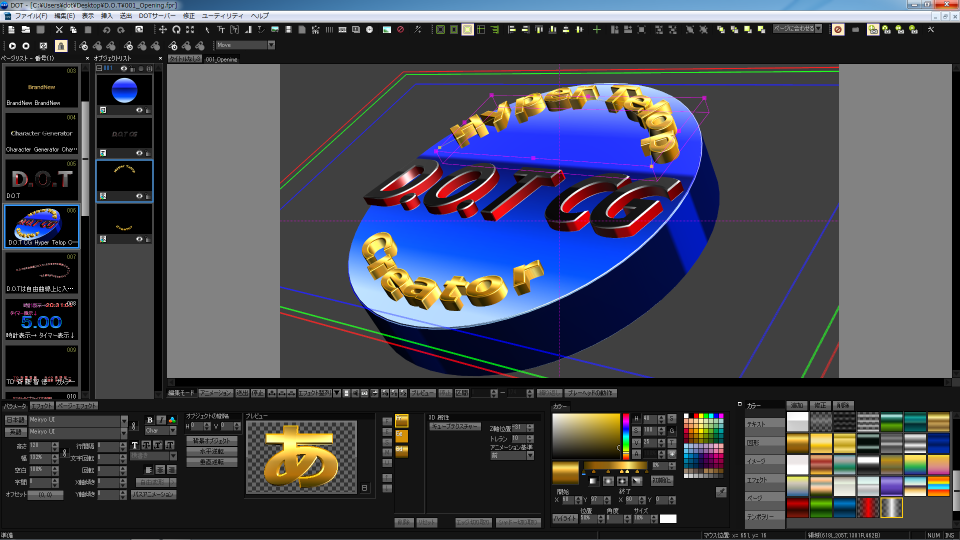The height and width of the screenshot is (540, 960).
Task: Click the align left icon
Action: tap(512, 29)
